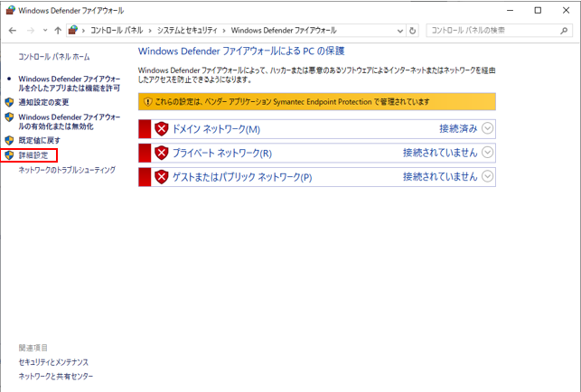
Task: Click shield icon beside 通知設定の変更
Action: (9, 102)
